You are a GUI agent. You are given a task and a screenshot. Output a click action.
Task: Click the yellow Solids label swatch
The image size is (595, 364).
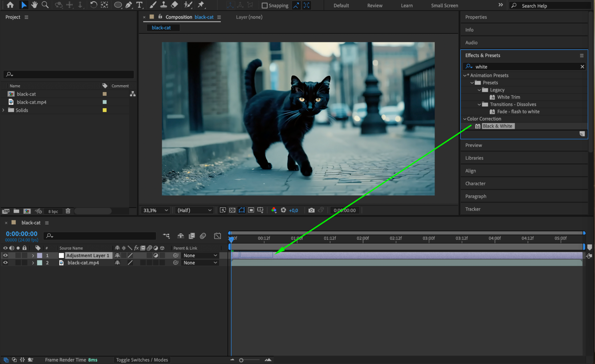104,110
